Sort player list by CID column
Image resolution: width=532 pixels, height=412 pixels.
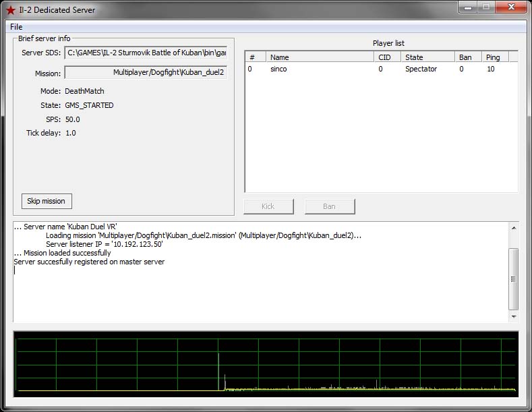(387, 57)
